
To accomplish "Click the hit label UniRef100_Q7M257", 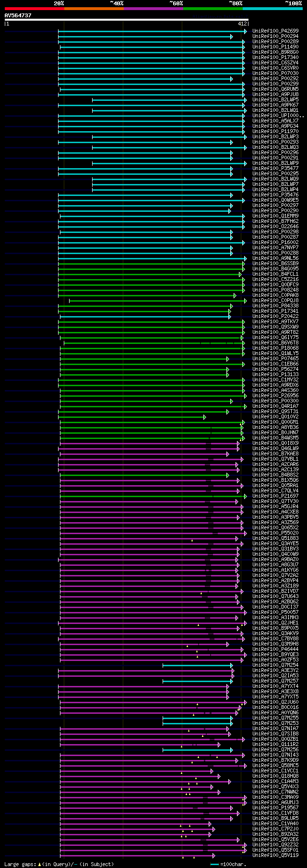I will tap(275, 681).
